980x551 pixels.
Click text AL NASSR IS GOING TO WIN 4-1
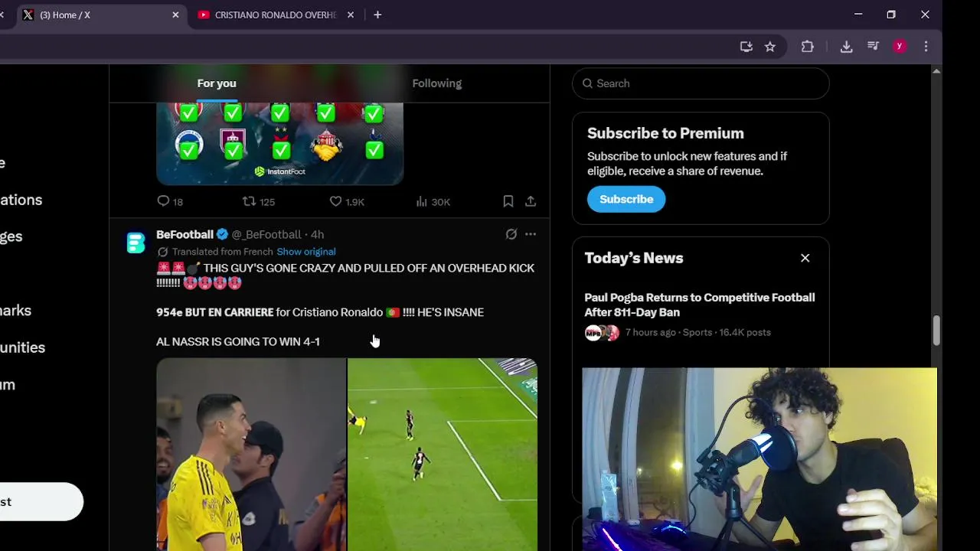click(x=238, y=341)
